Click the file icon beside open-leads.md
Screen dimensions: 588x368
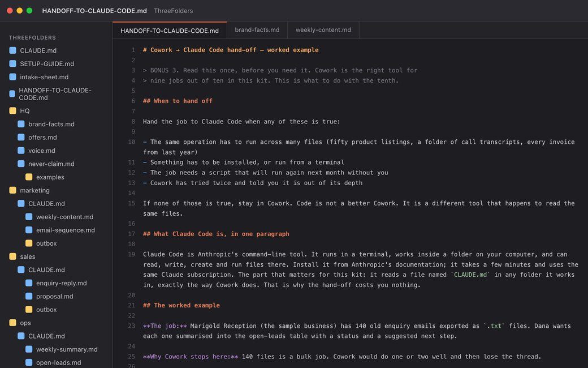coord(29,363)
